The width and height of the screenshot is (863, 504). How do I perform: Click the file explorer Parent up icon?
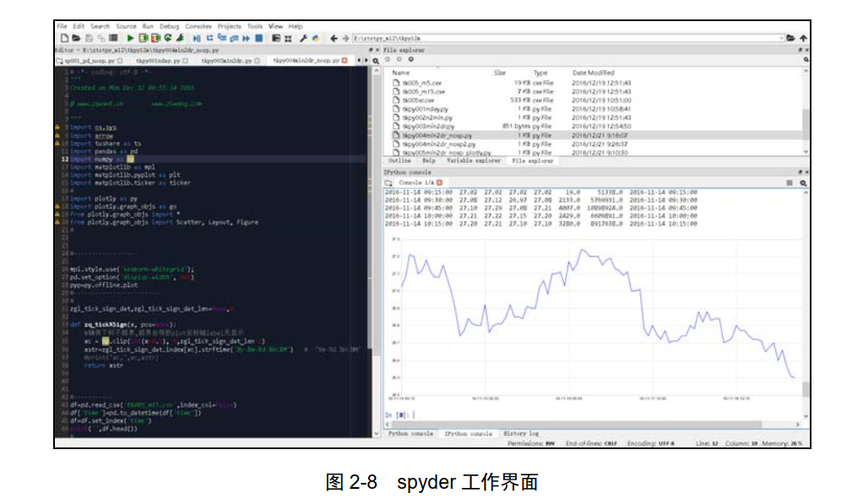tap(410, 59)
